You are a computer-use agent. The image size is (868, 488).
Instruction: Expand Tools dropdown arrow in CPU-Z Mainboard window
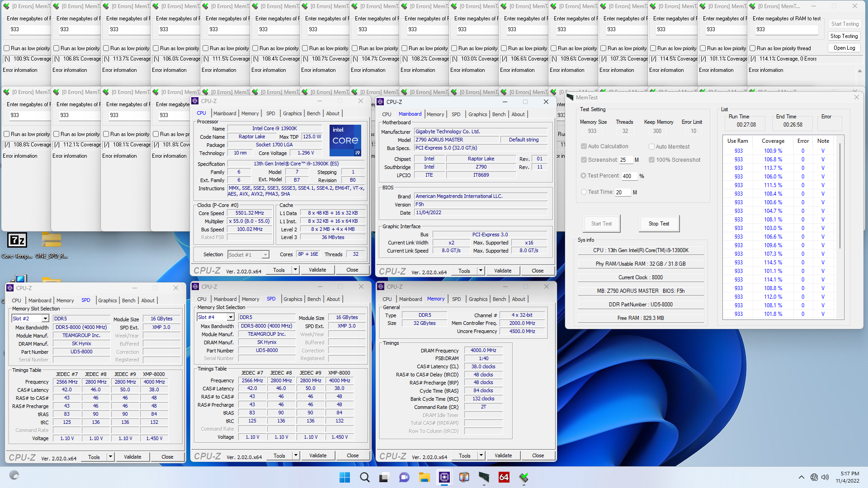(481, 271)
